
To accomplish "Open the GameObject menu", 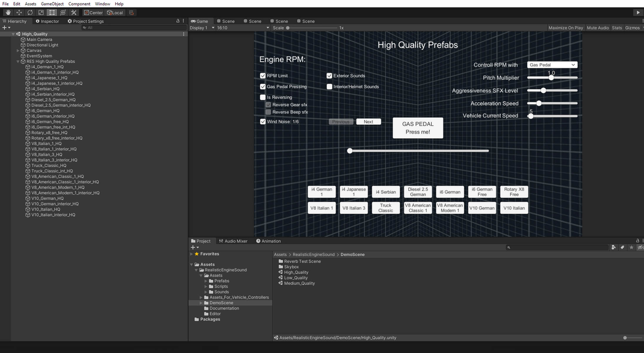I will 52,4.
